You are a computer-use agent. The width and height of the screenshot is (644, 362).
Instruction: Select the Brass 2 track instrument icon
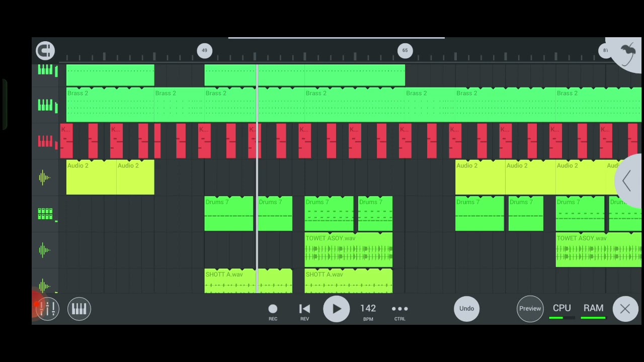45,105
